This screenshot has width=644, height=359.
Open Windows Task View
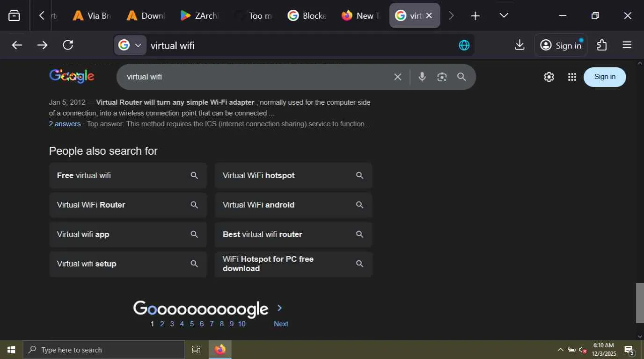196,350
